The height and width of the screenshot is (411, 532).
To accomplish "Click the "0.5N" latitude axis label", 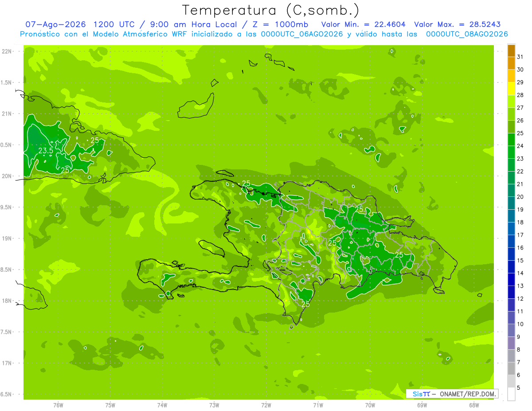I will coord(6,145).
